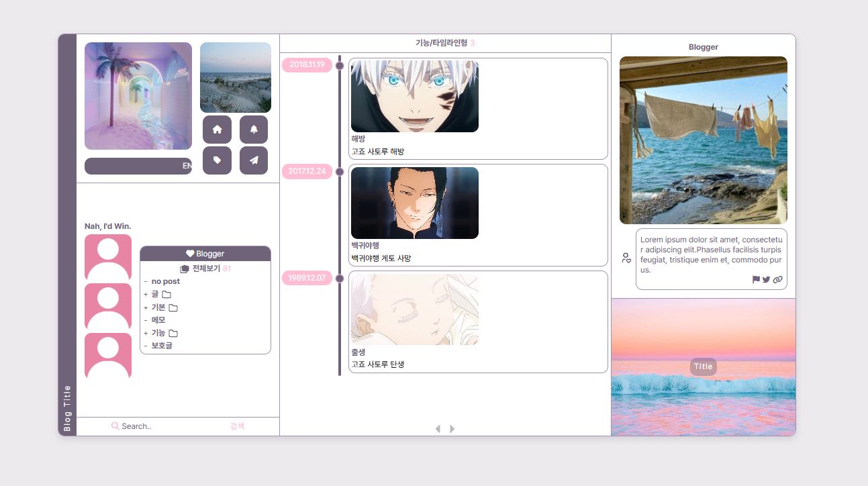
Task: Click the Blogger heading in right panel
Action: (704, 47)
